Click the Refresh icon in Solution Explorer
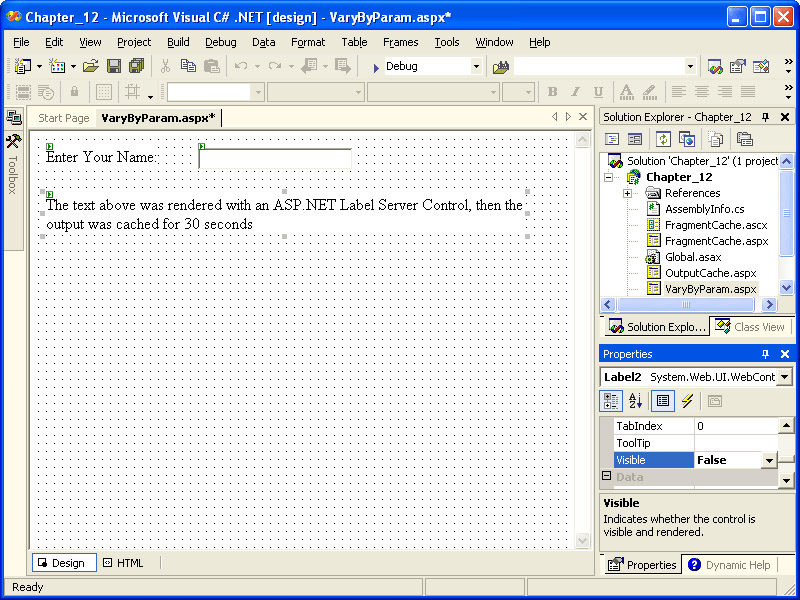 pyautogui.click(x=663, y=139)
